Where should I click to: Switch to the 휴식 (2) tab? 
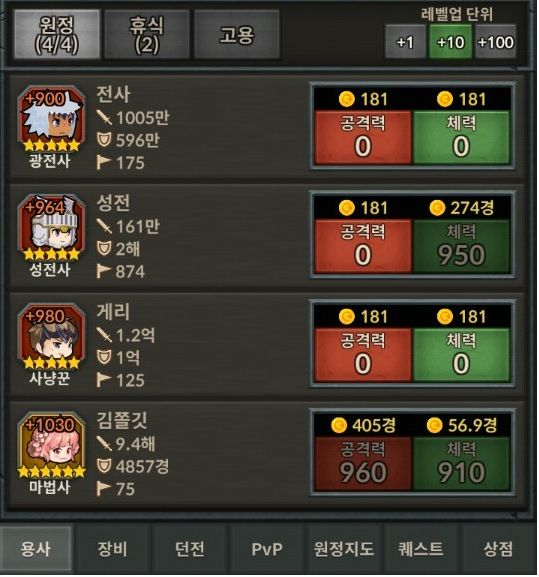146,35
